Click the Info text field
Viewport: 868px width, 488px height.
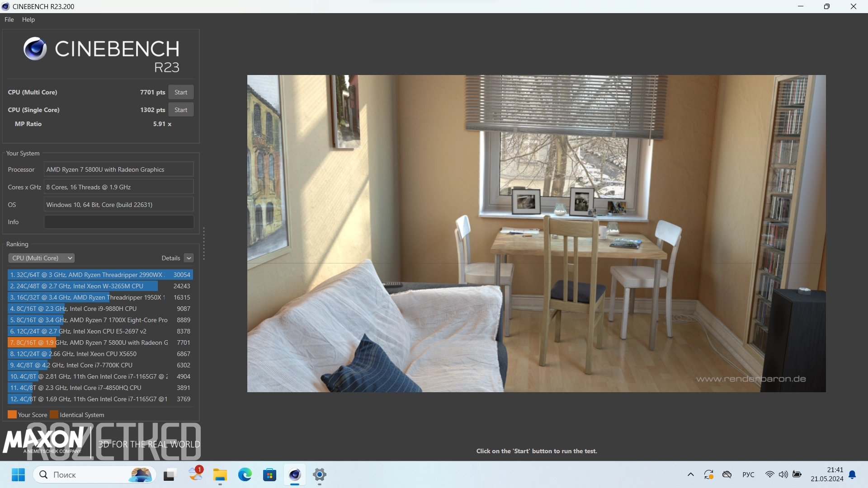pyautogui.click(x=119, y=222)
